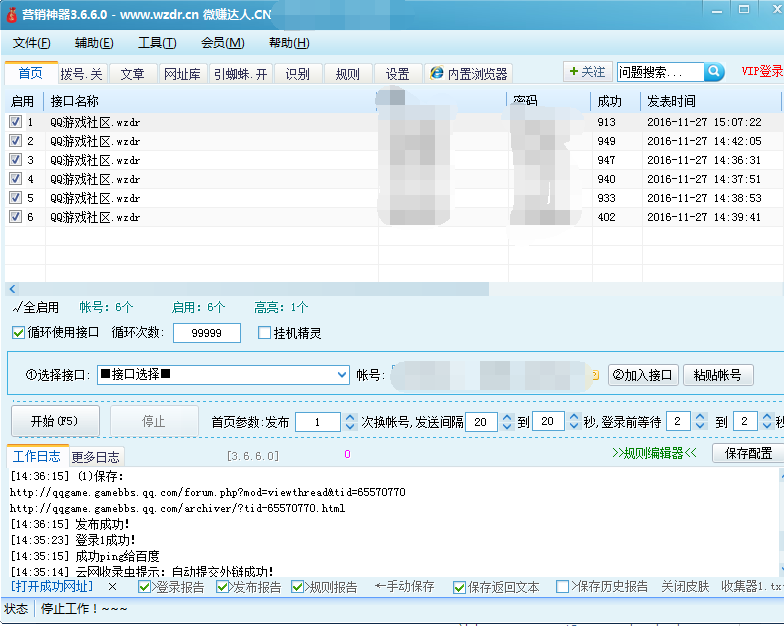
Task: Toggle row 4 enable checkbox
Action: (16, 178)
